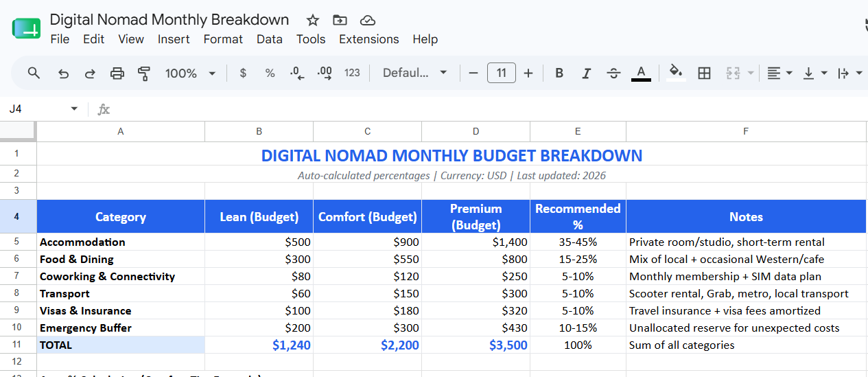Select column A header

[121, 131]
